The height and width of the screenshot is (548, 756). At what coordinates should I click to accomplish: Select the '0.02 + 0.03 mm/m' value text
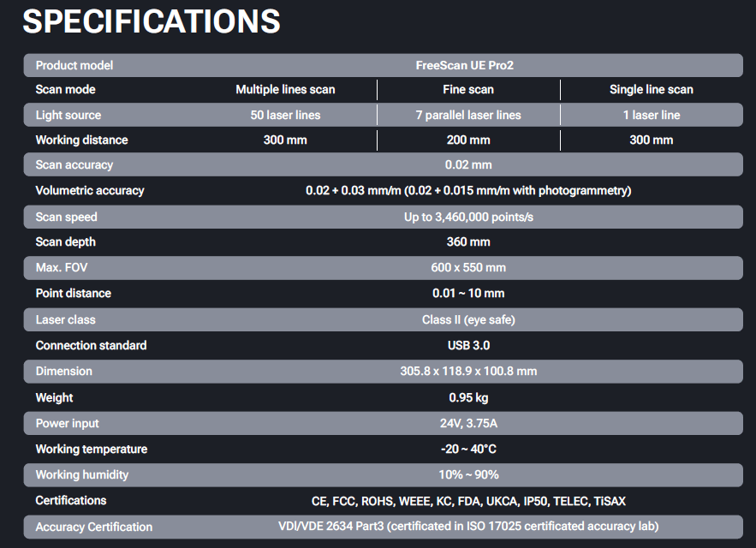coord(354,191)
